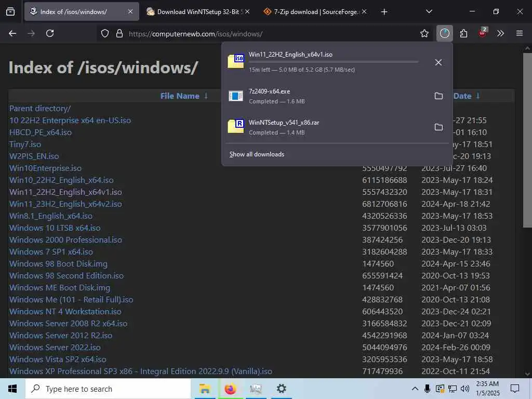The width and height of the screenshot is (532, 399).
Task: Download 10 22H2 Enterprise x64 en-US.iso
Action: [x=70, y=121]
